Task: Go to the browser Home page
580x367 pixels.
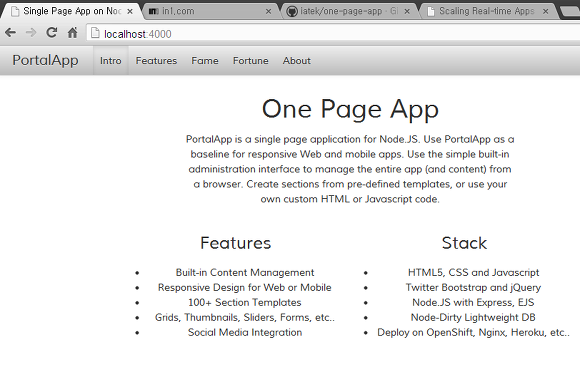Action: click(x=72, y=33)
